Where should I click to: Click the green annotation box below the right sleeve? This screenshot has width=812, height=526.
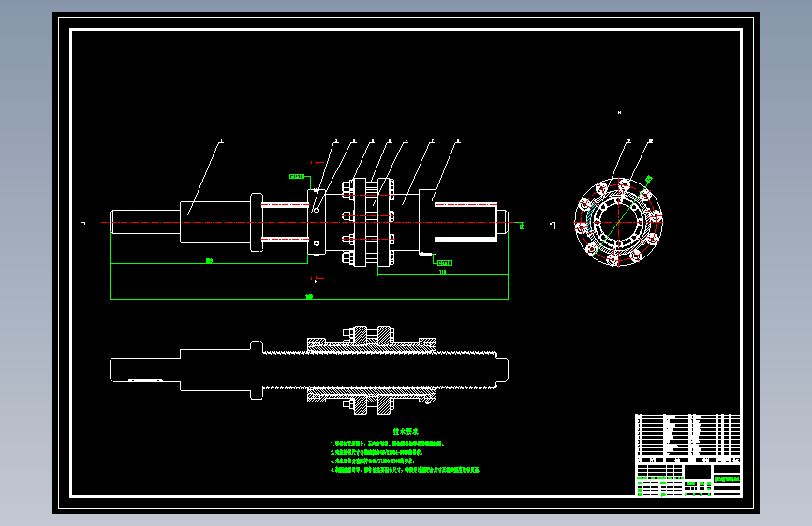445,263
